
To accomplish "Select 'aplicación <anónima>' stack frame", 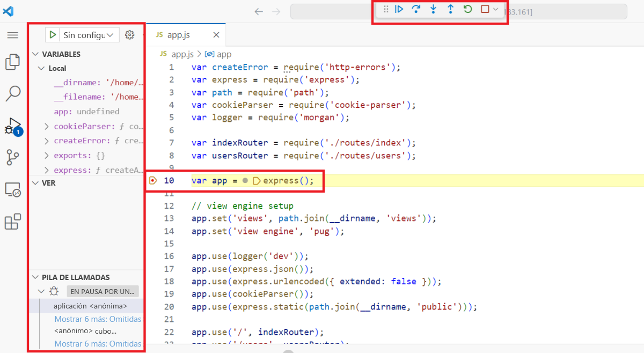I will 86,306.
